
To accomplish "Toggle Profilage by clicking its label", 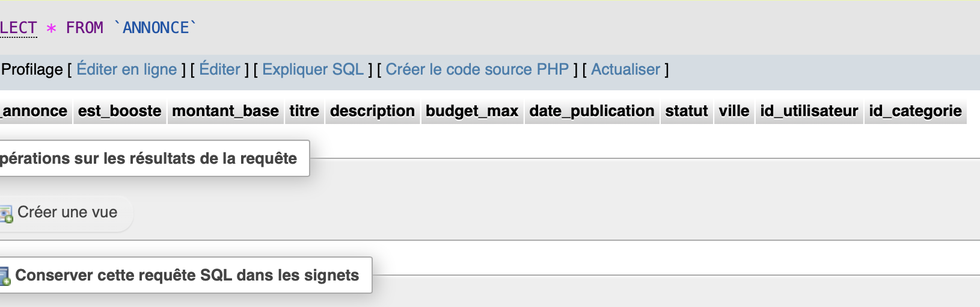I will [32, 70].
